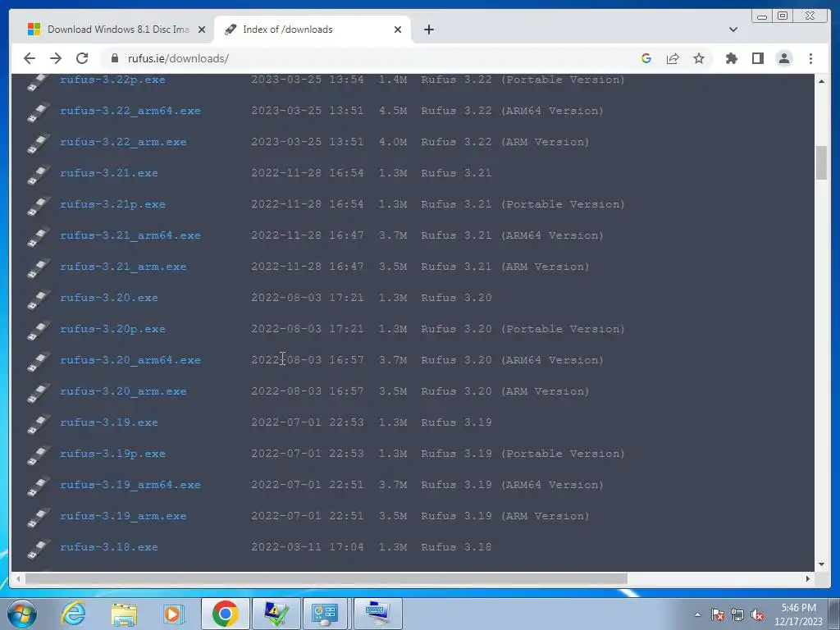
Task: Download rufus-3.20.exe
Action: [x=109, y=298]
